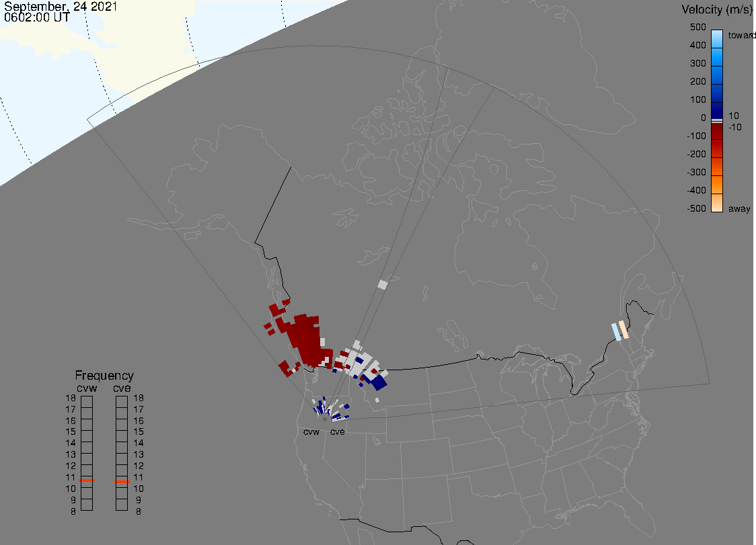Click the '-500' velocity scale label
This screenshot has width=756, height=545.
(x=696, y=208)
